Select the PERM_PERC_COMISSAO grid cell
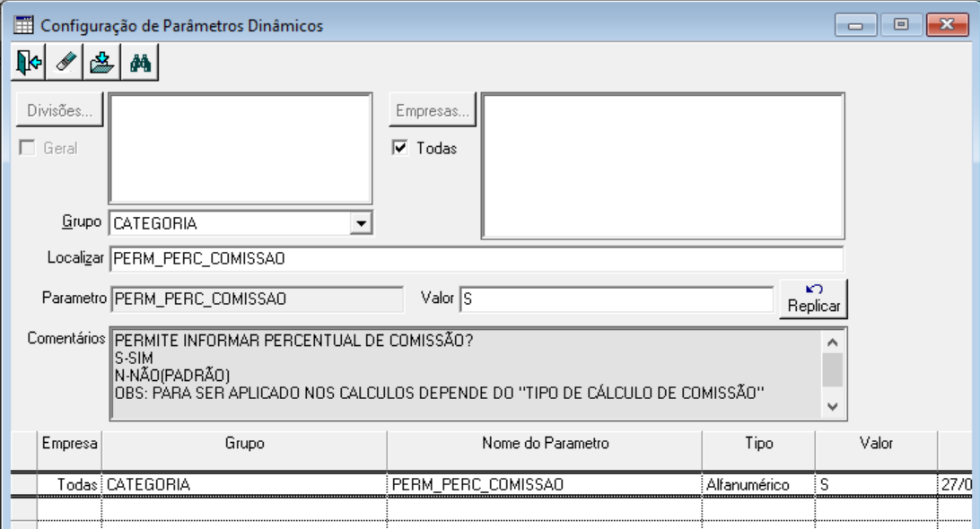 (545, 485)
